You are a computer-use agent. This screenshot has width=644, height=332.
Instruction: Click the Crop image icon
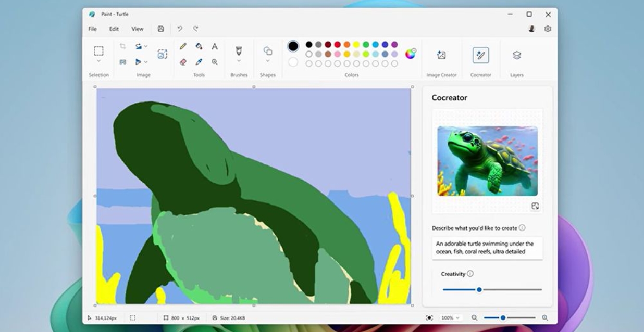(x=123, y=46)
